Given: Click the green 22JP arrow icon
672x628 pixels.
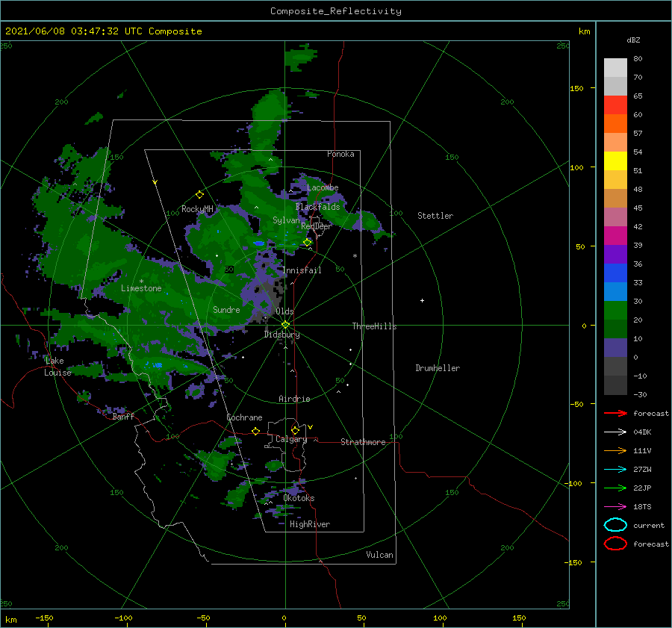Looking at the screenshot, I should click(615, 488).
